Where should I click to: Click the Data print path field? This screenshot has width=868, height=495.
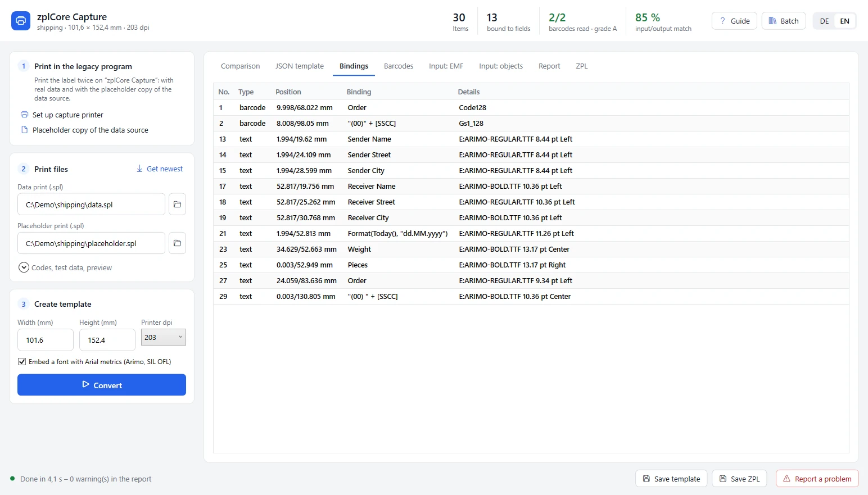[x=91, y=205]
